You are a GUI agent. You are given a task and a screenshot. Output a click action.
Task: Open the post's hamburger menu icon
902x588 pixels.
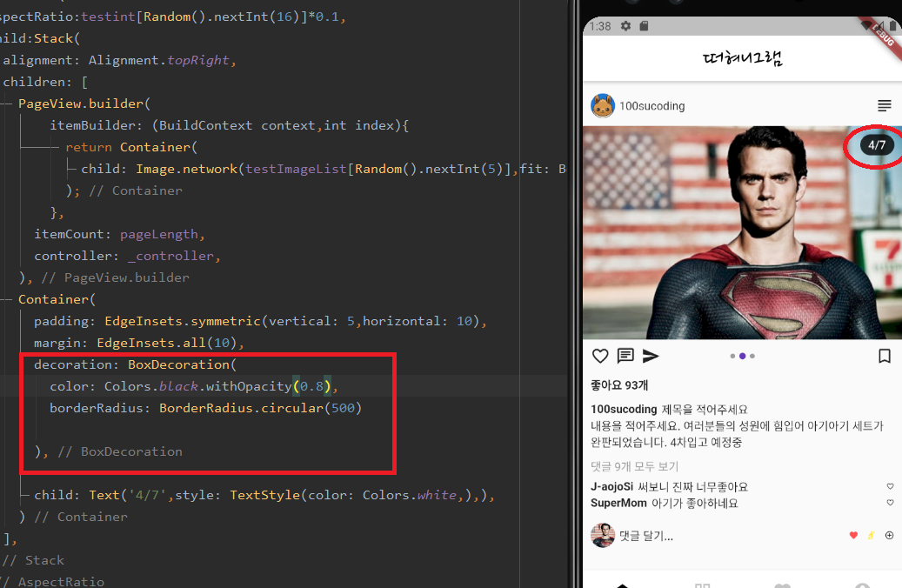pos(884,106)
